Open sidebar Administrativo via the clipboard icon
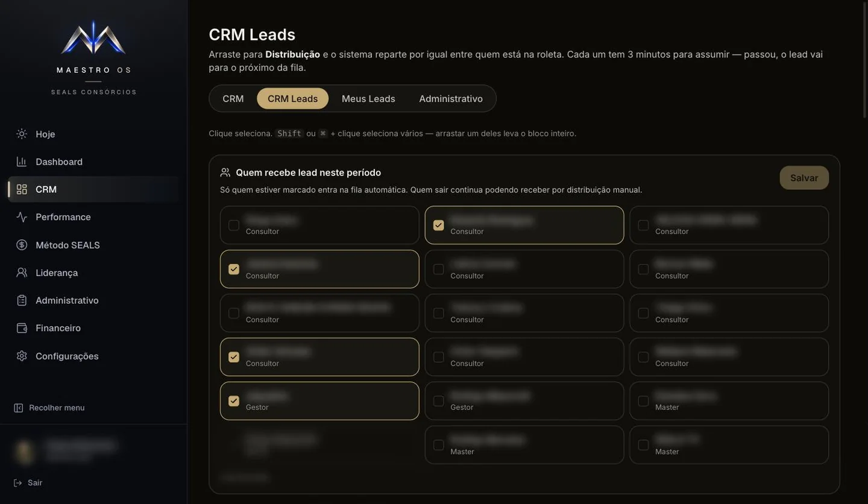868x504 pixels. tap(22, 300)
